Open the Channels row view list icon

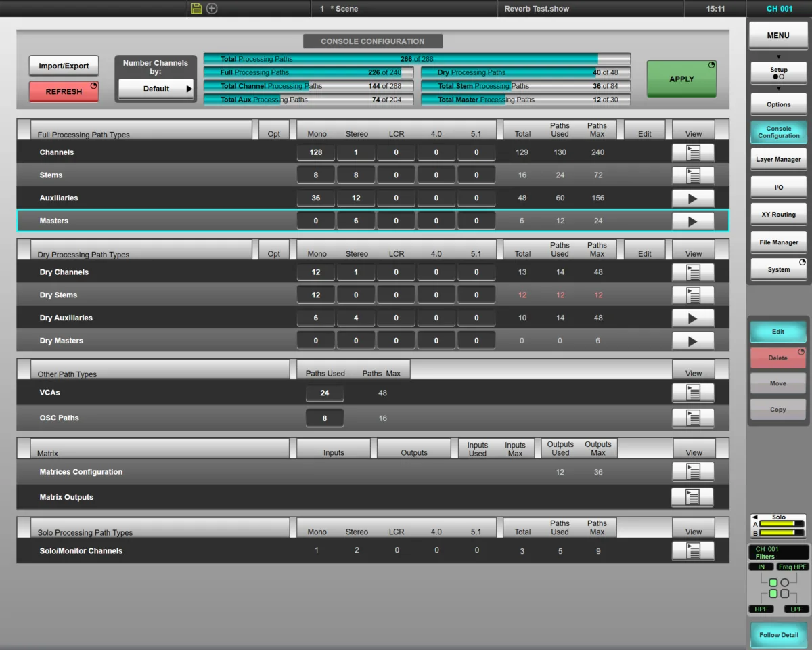693,152
